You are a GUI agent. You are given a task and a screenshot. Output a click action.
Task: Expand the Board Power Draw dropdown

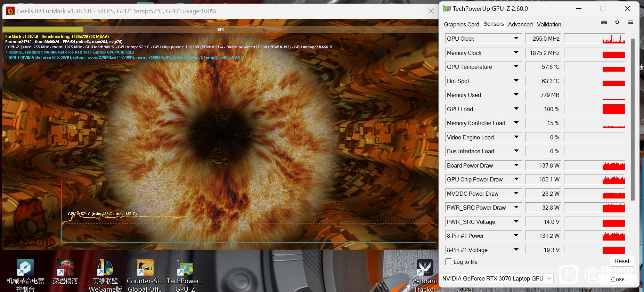[x=516, y=165]
